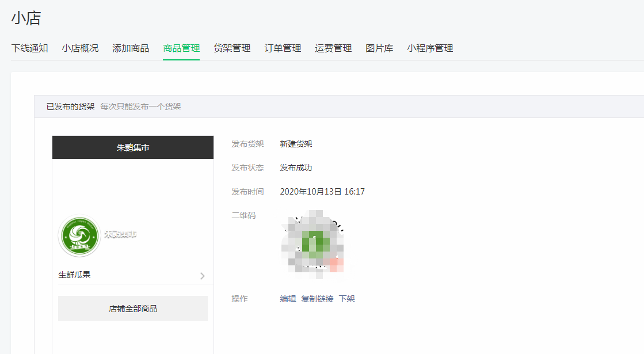Click the 复制链接 link
Viewport: 644px width, 354px height.
tap(317, 299)
